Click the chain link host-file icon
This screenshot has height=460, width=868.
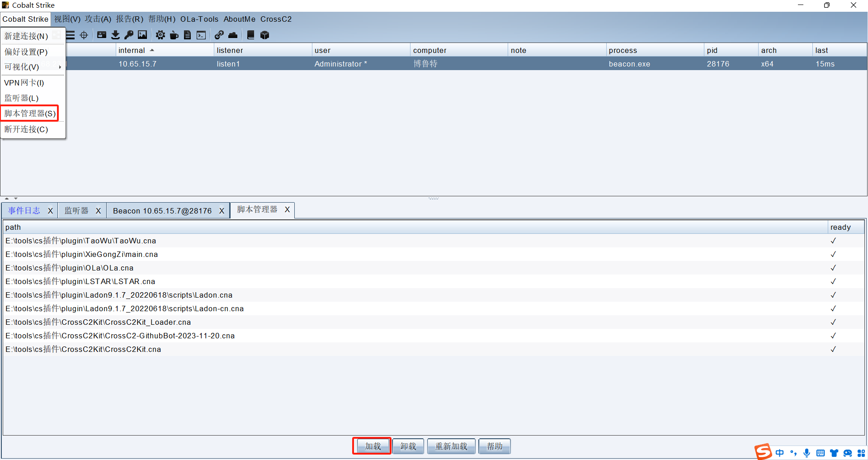pyautogui.click(x=219, y=35)
